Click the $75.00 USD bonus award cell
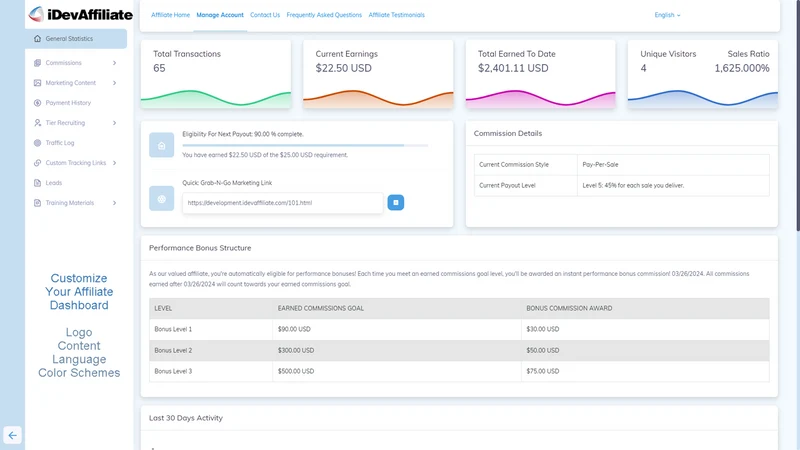The height and width of the screenshot is (450, 800). 645,371
